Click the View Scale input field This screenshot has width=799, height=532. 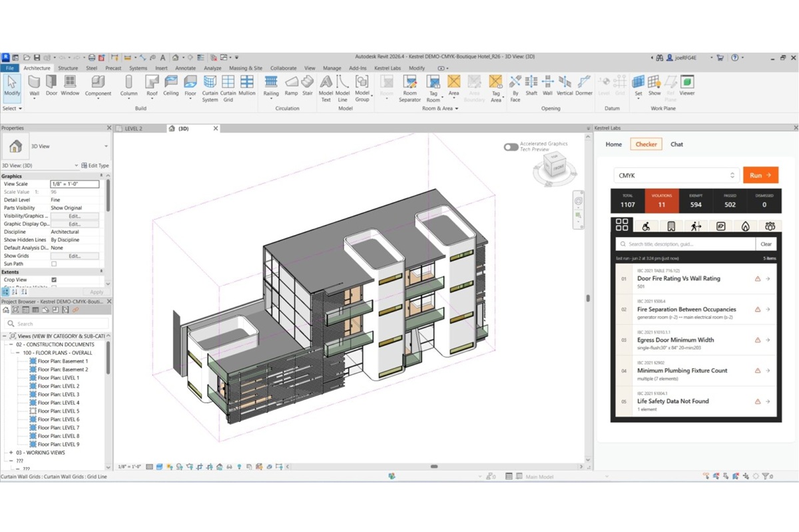pos(75,184)
